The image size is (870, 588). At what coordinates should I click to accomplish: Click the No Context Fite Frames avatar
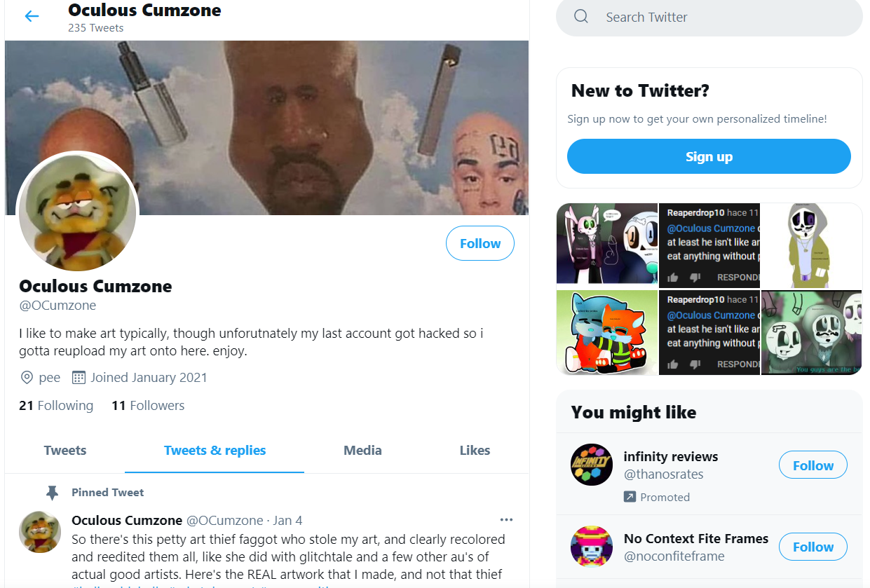pos(592,547)
